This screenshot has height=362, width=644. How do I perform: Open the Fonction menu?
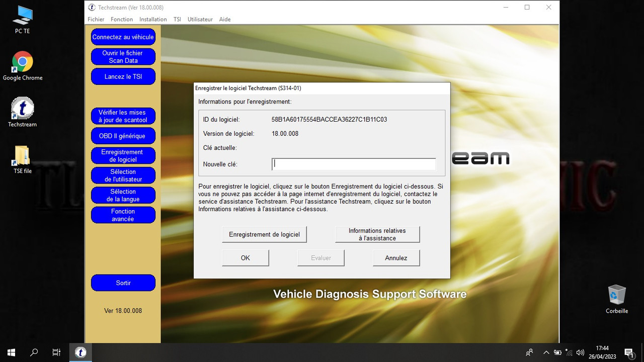(122, 19)
